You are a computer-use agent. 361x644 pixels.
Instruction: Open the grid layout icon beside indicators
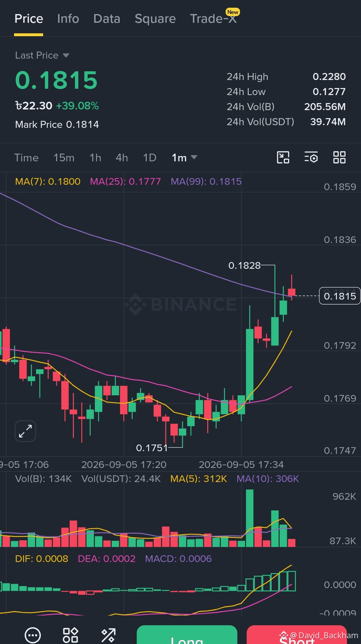point(339,157)
